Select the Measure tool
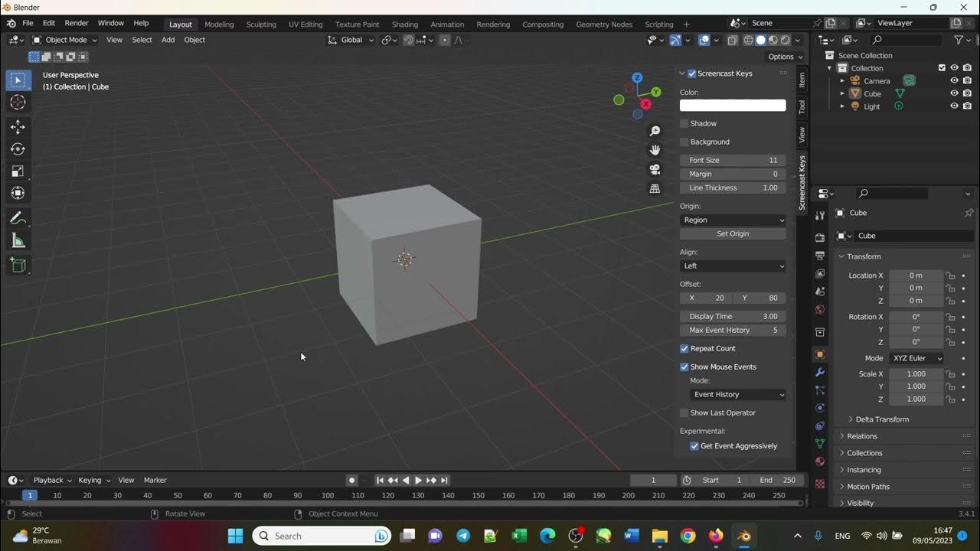 click(x=18, y=241)
